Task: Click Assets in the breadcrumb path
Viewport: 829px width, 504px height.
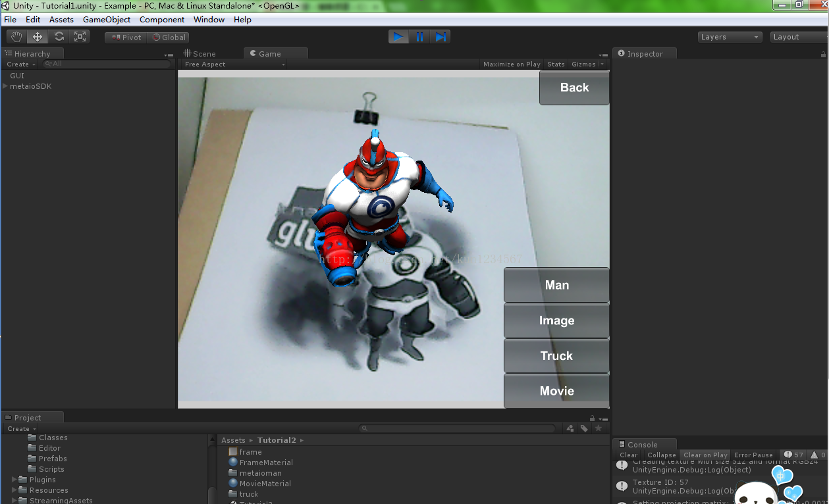Action: (x=233, y=440)
